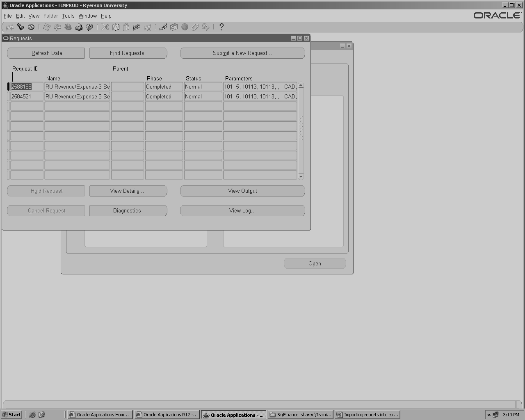This screenshot has height=420, width=525.
Task: Click the Attachments paperclip icon
Action: (195, 27)
